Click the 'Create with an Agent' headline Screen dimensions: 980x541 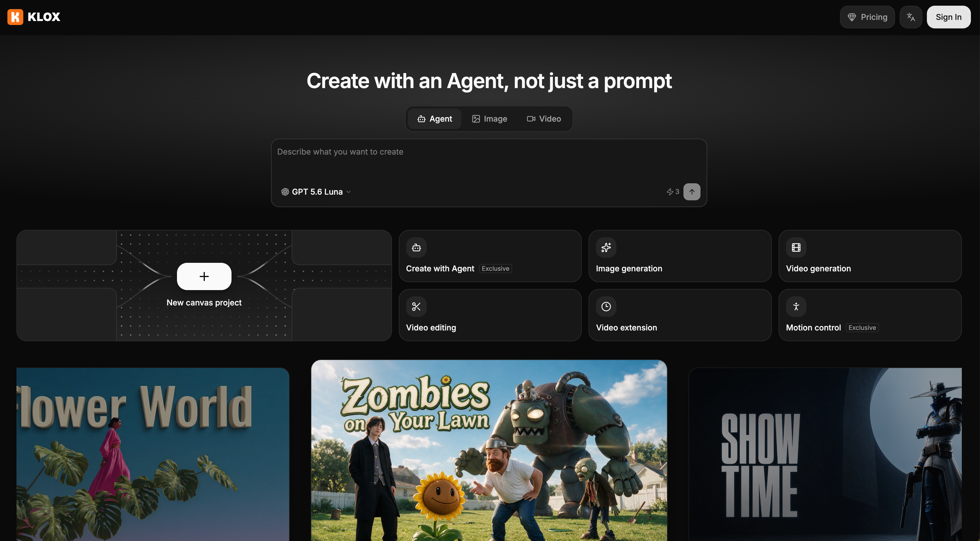point(489,81)
